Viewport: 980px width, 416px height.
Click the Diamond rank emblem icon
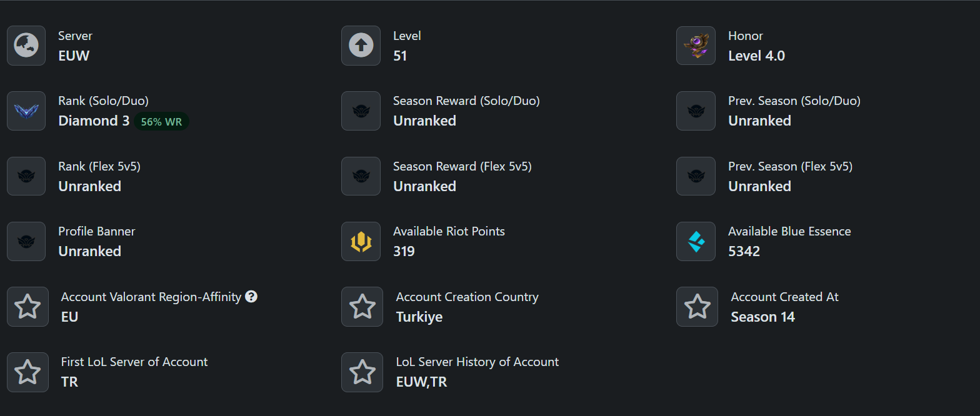click(26, 111)
